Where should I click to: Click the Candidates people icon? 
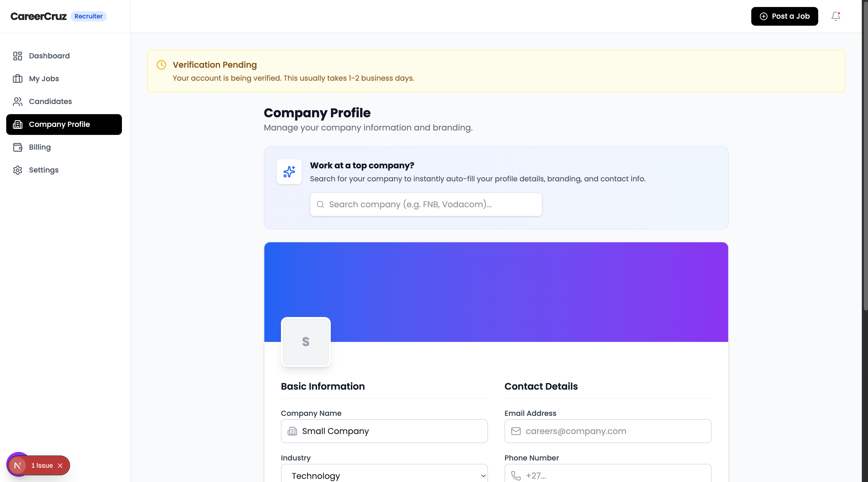click(x=18, y=101)
